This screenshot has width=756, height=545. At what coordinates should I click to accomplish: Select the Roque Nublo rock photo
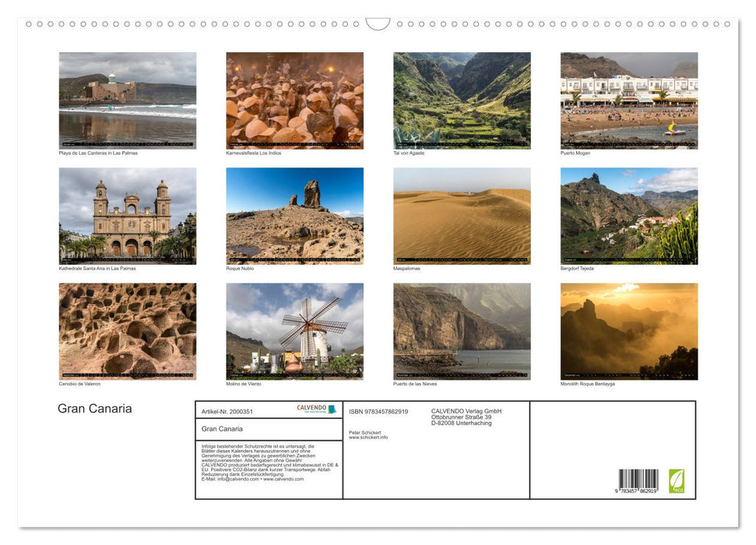(294, 215)
